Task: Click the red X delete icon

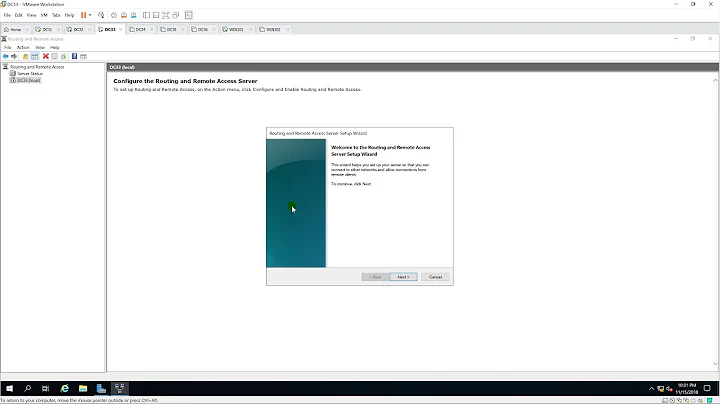Action: [x=46, y=56]
